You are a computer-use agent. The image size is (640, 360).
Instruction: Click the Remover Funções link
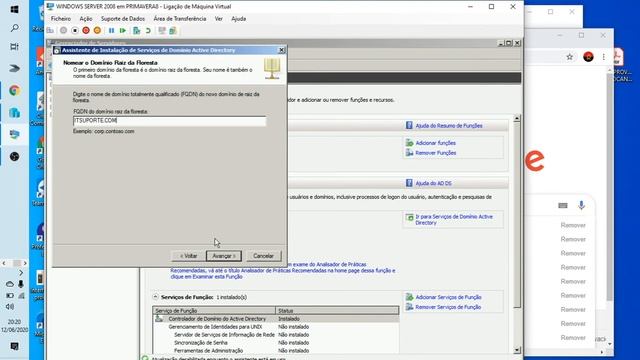tap(436, 153)
